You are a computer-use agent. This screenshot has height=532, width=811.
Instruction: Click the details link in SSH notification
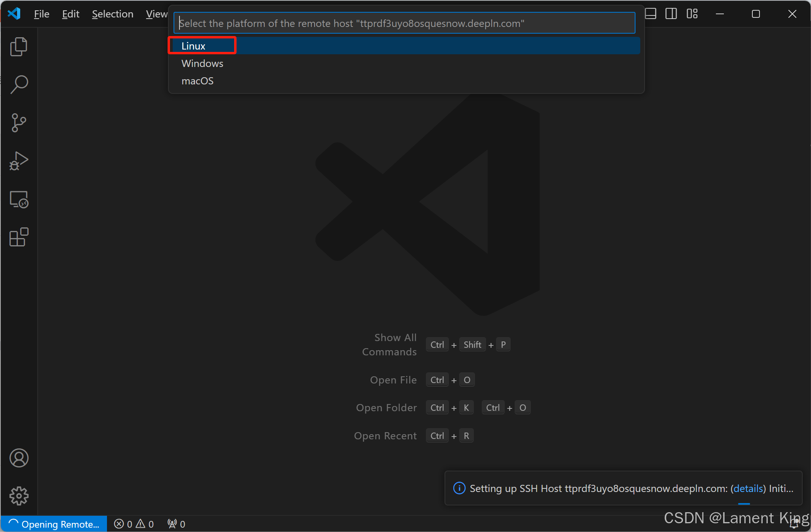point(748,488)
